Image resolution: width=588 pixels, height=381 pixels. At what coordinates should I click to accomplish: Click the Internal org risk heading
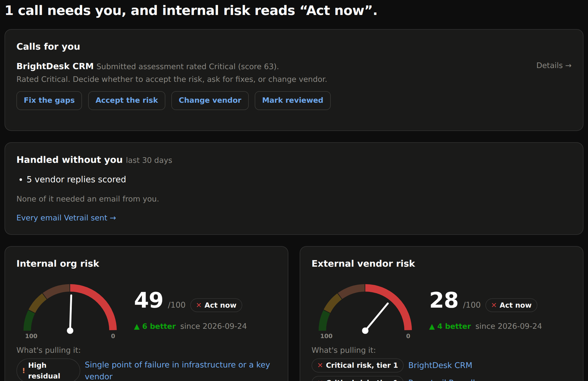click(58, 264)
